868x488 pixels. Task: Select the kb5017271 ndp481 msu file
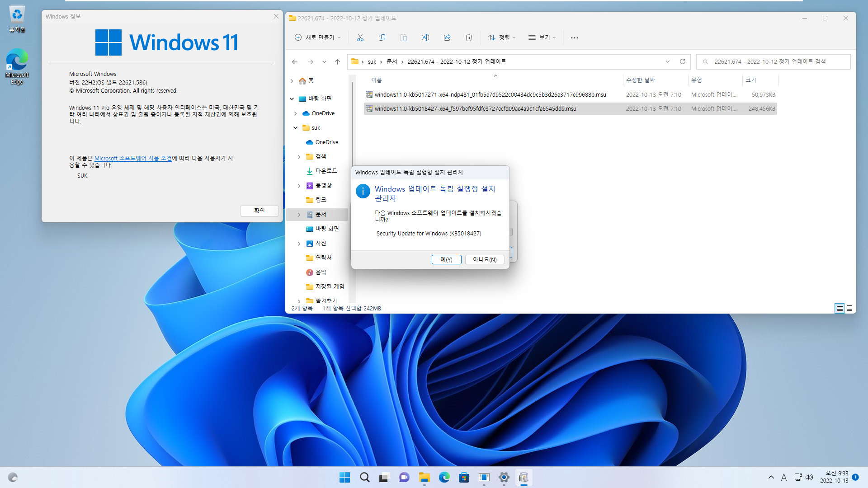click(x=570, y=95)
